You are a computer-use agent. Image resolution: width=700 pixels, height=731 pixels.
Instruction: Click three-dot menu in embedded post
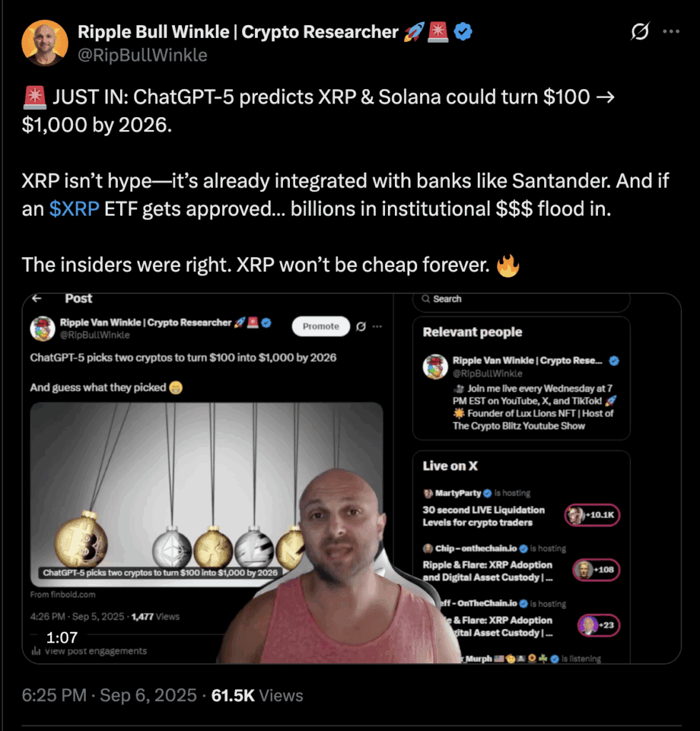point(377,326)
